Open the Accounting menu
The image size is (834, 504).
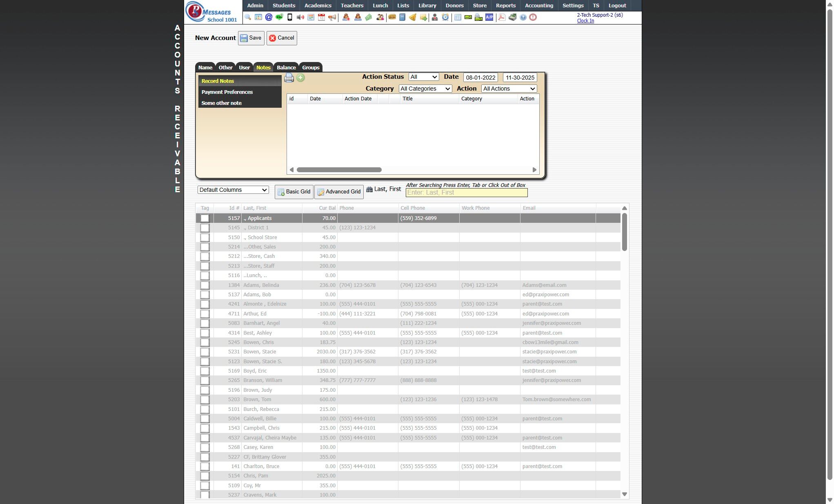539,5
